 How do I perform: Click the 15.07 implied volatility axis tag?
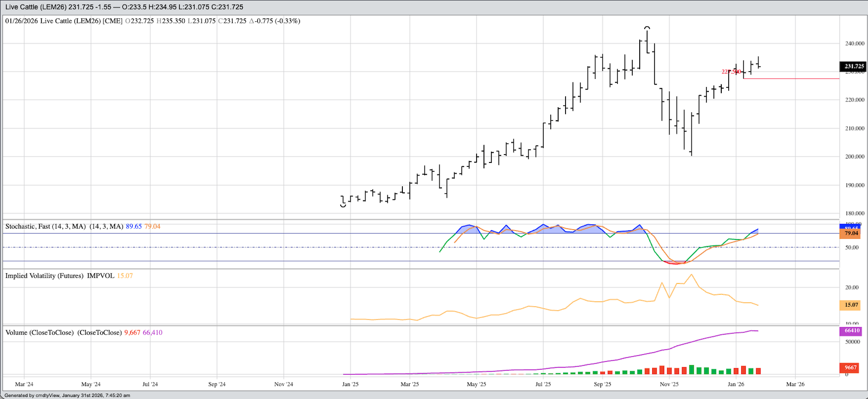click(851, 305)
